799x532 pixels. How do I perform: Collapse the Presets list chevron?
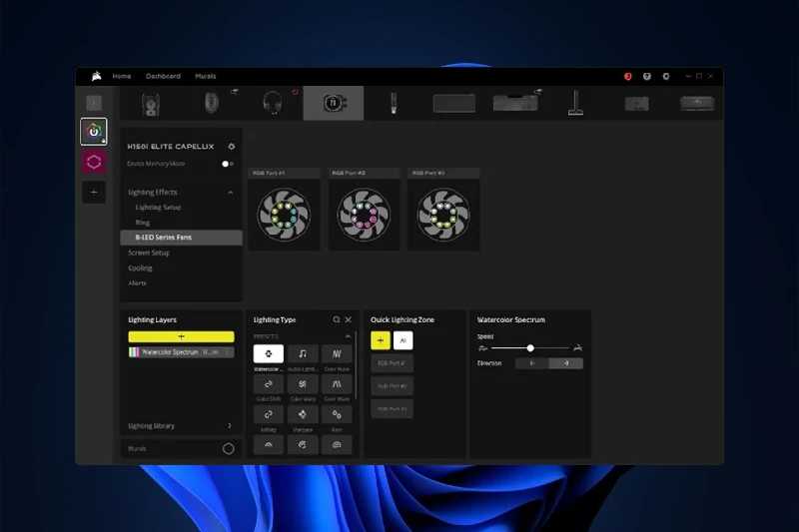coord(348,336)
